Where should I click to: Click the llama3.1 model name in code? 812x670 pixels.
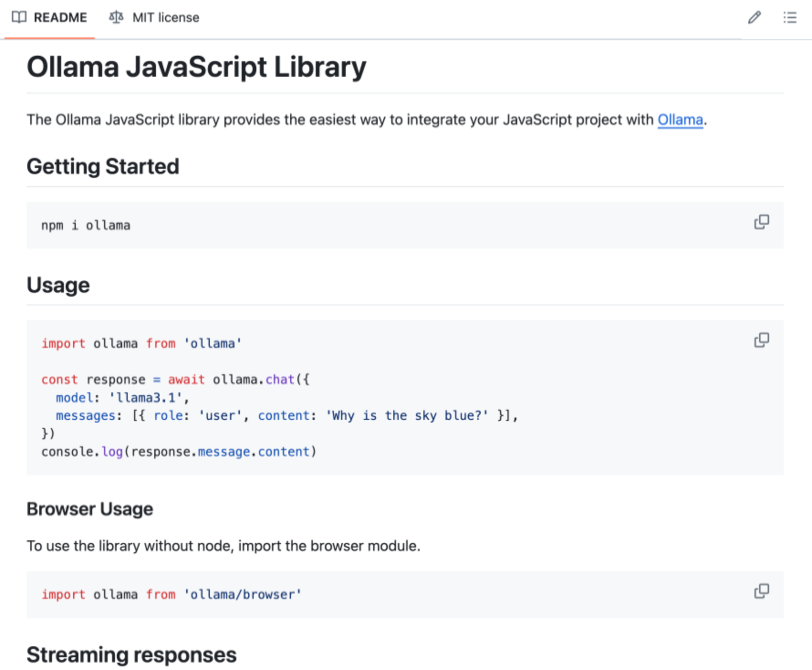148,397
